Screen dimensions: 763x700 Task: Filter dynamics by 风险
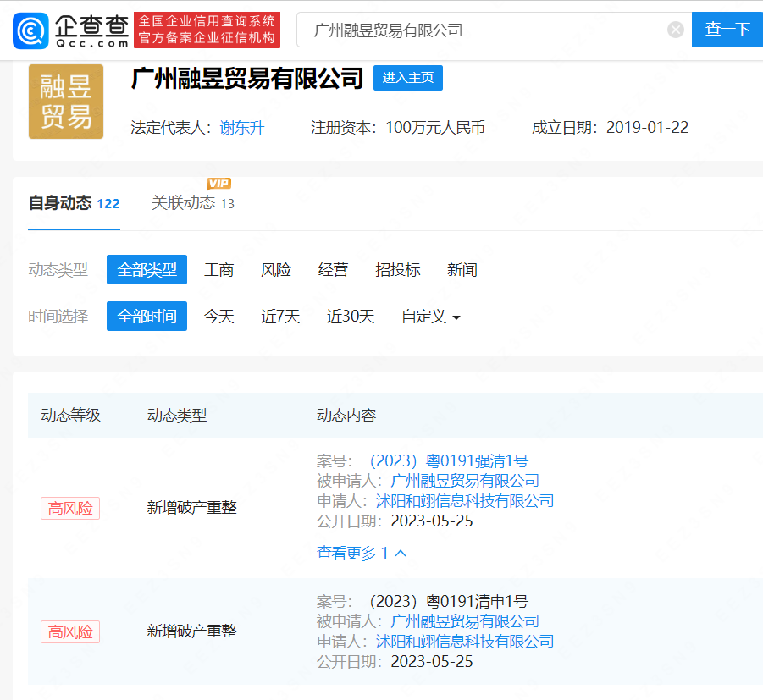pos(275,269)
